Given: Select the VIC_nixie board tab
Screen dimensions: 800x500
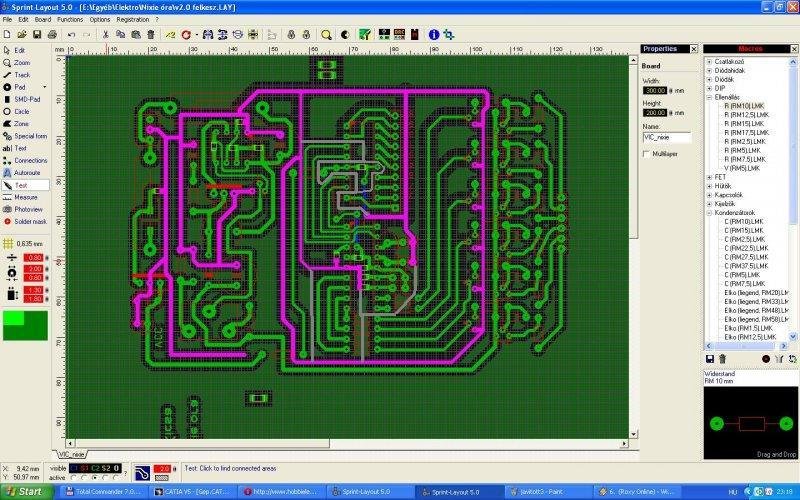Looking at the screenshot, I should point(71,454).
